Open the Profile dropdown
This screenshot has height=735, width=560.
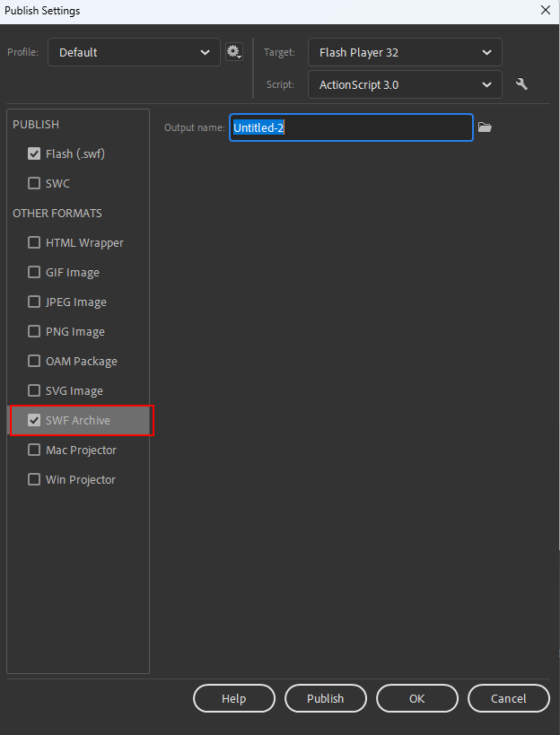click(133, 52)
